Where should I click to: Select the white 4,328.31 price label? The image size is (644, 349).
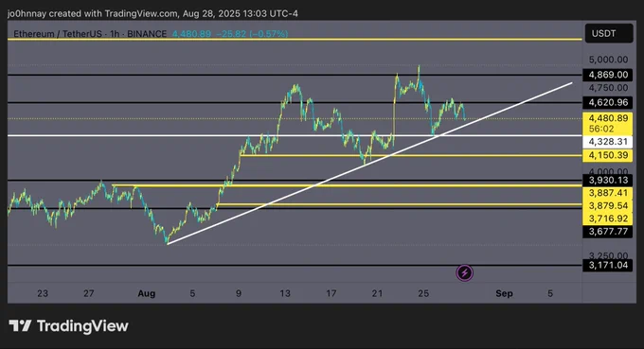608,142
